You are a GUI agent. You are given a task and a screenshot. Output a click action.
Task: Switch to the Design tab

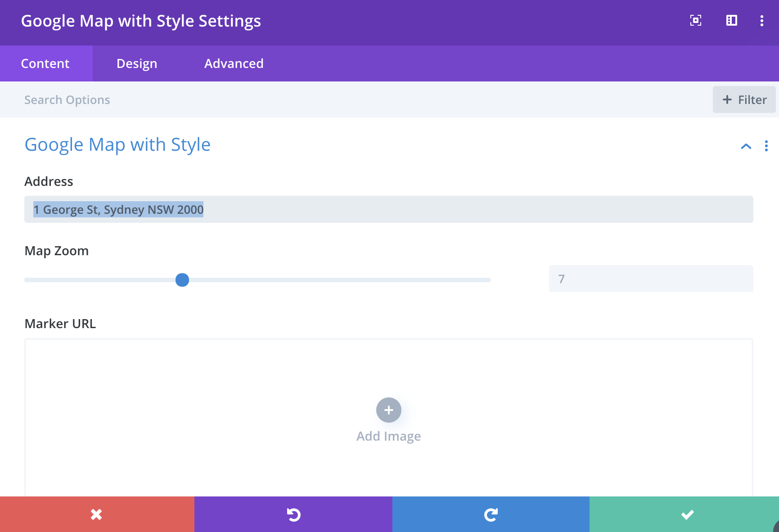[x=136, y=63]
